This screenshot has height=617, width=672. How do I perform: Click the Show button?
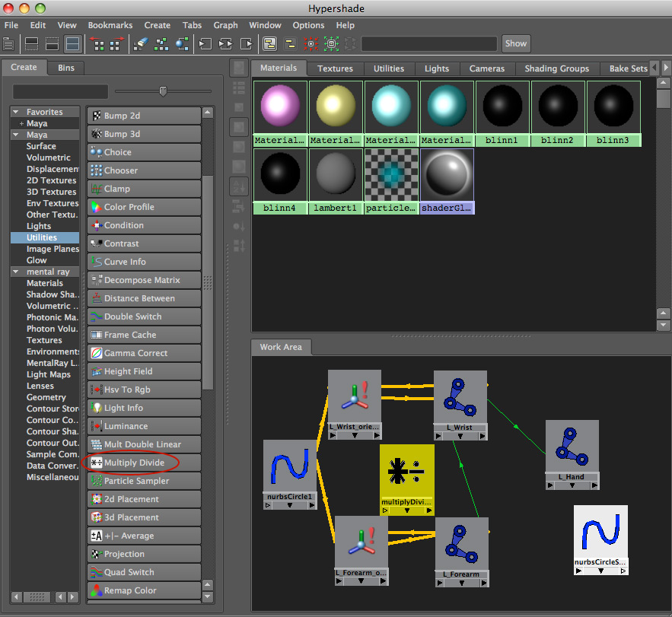(515, 43)
